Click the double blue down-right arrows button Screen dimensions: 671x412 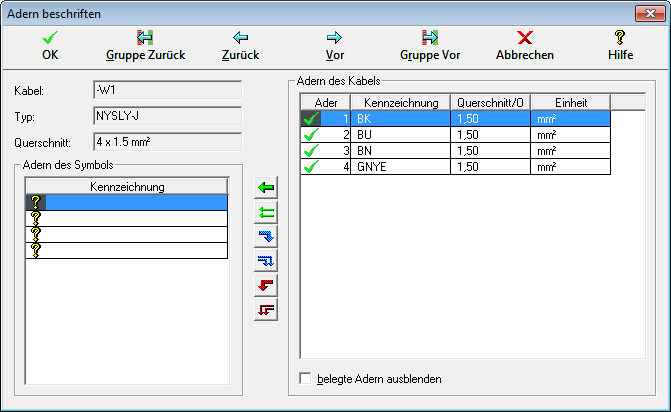pos(267,260)
